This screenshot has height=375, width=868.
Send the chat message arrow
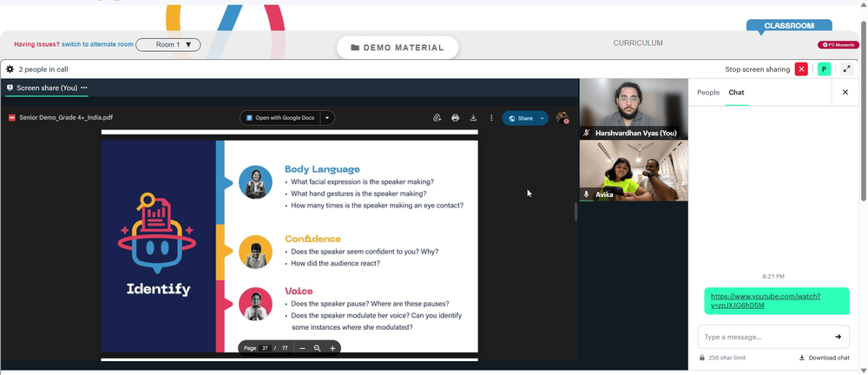(x=838, y=337)
